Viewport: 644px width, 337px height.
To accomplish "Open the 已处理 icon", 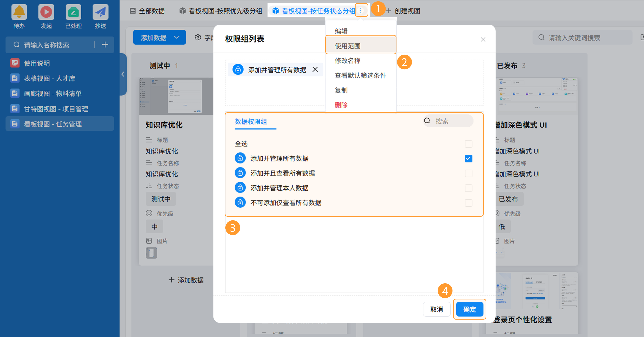I will click(x=73, y=12).
